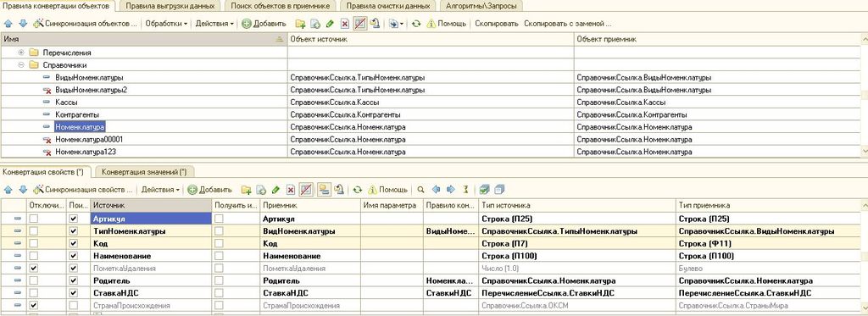868x316 pixels.
Task: Select Конвертация свойств (*) tab
Action: pos(43,172)
